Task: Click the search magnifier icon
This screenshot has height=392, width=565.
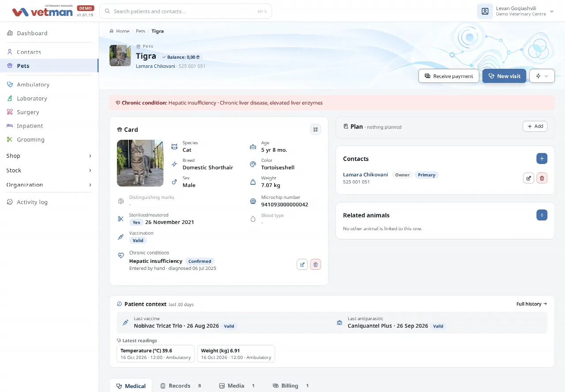Action: point(107,11)
